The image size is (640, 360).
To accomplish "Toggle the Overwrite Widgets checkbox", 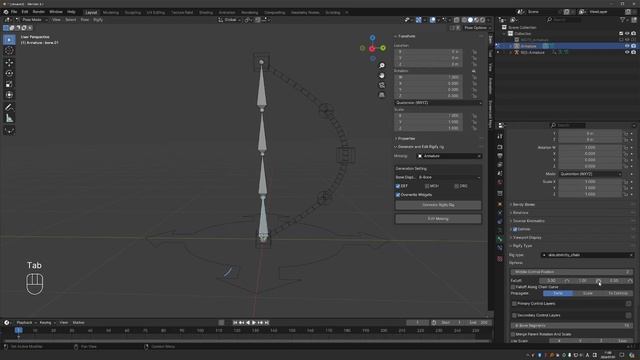I will (x=398, y=195).
